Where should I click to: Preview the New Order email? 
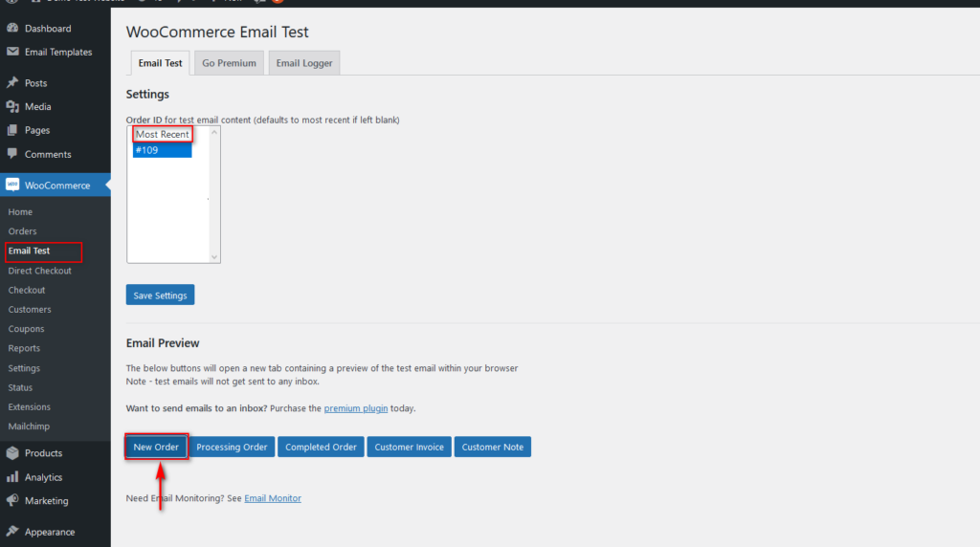(156, 447)
